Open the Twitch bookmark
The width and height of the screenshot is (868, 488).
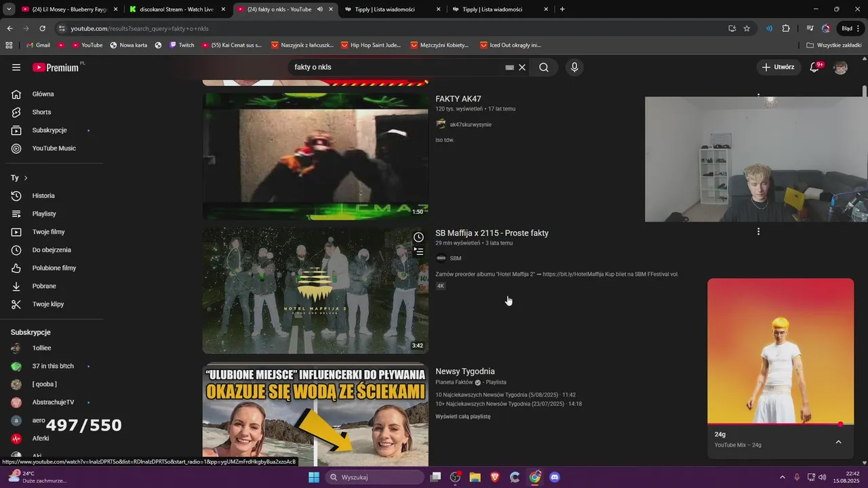click(182, 45)
